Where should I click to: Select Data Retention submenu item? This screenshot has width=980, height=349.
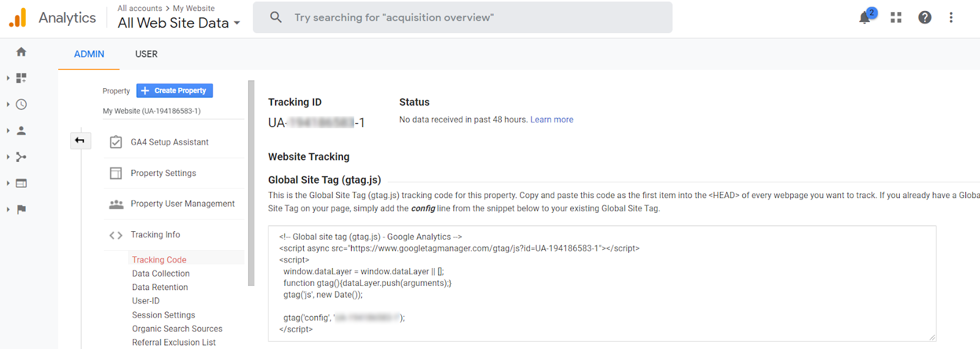coord(160,287)
